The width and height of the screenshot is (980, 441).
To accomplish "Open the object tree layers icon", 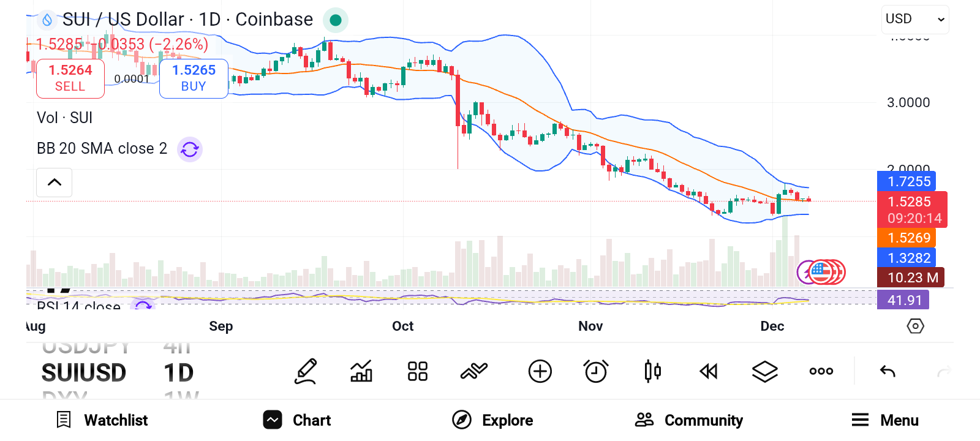I will pyautogui.click(x=764, y=371).
